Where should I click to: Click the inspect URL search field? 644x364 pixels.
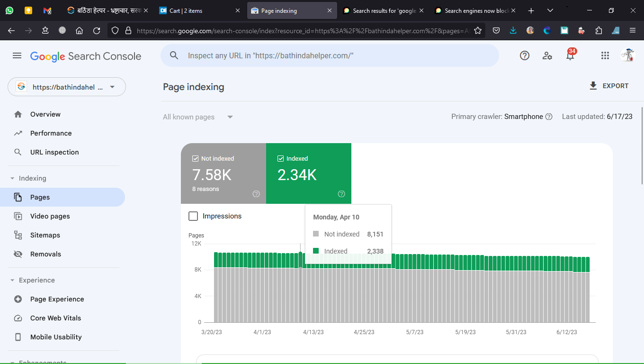point(330,55)
